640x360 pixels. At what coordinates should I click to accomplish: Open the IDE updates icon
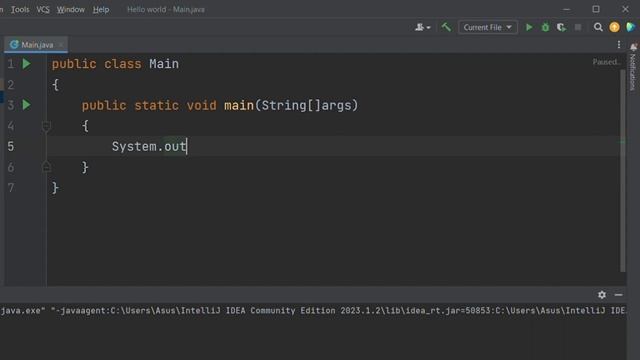tap(614, 27)
